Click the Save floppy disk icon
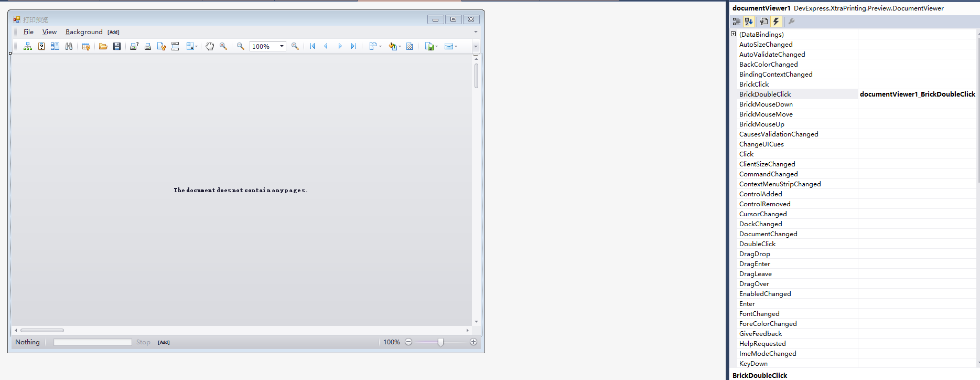 coord(117,46)
